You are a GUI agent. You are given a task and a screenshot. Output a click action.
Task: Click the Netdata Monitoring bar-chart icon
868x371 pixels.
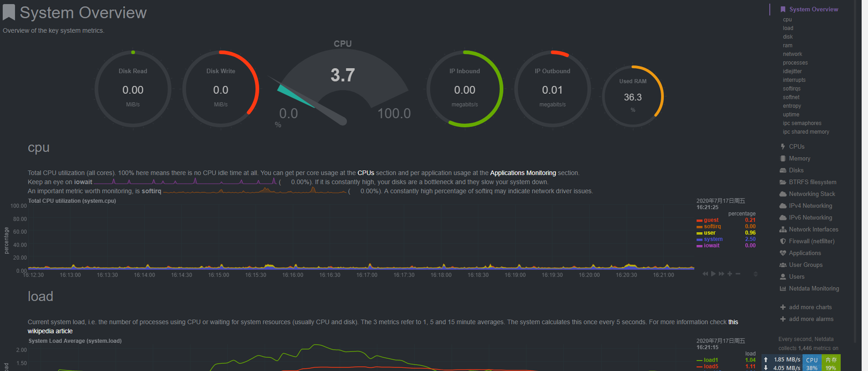coord(783,288)
